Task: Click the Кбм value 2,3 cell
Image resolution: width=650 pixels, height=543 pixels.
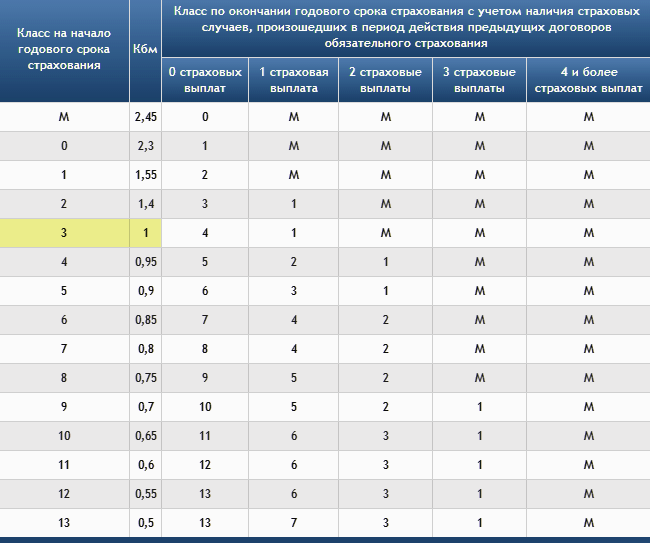Action: click(x=145, y=146)
